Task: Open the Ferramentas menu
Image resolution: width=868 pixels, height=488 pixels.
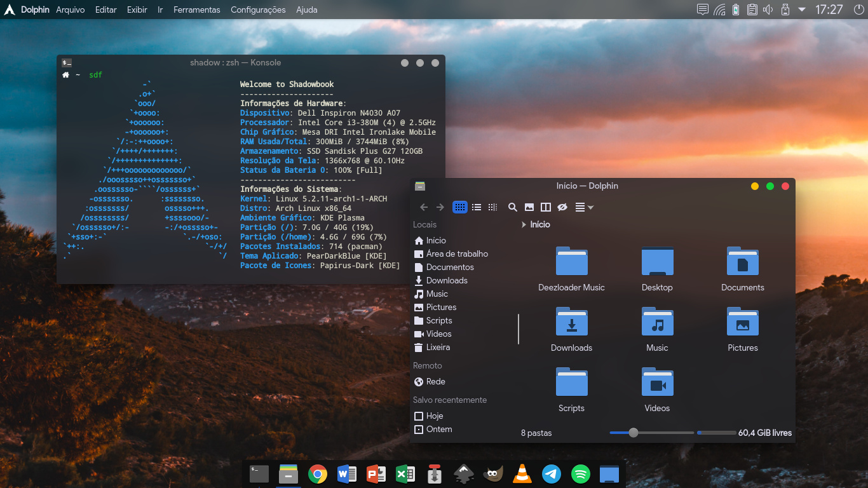Action: pos(196,10)
